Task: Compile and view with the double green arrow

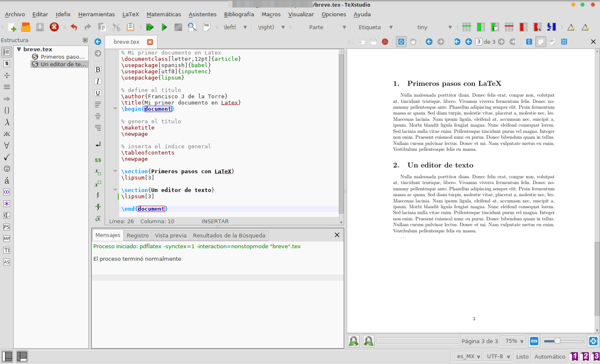Action: coord(150,27)
